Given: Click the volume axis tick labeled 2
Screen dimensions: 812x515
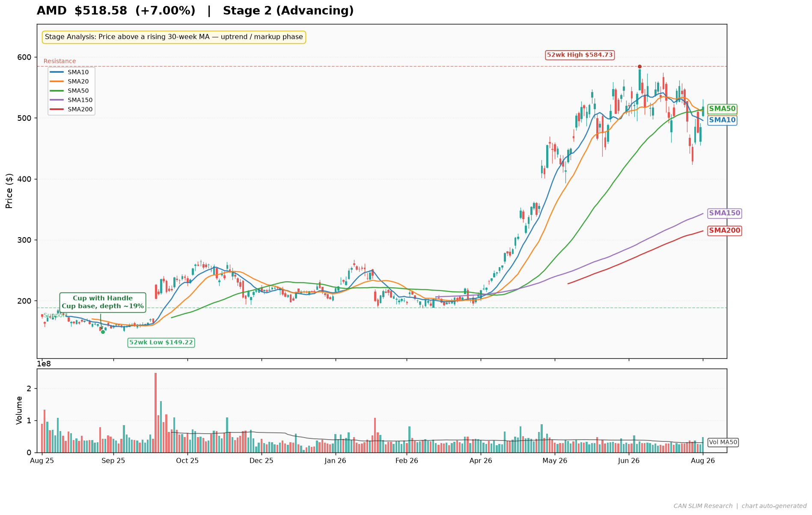Looking at the screenshot, I should (x=30, y=389).
